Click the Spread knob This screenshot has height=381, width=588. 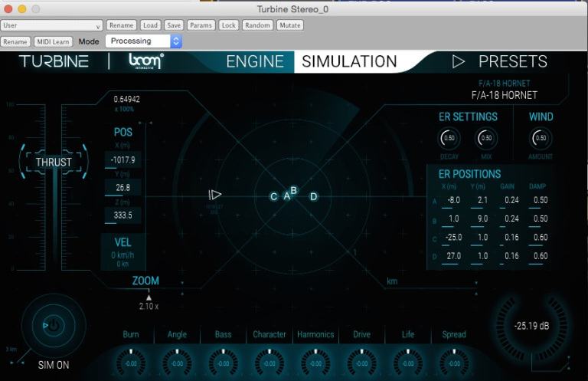click(454, 363)
